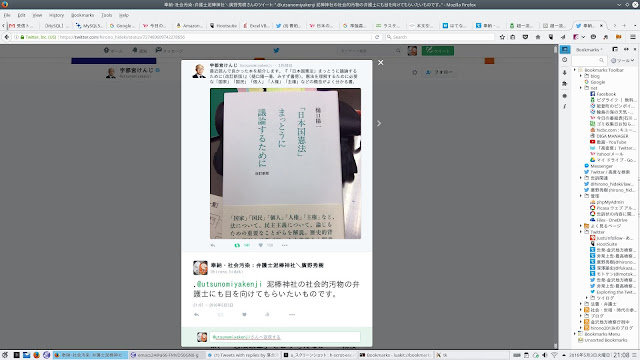Expand the Twitter bookmarks folder
This screenshot has width=640, height=360.
581,232
